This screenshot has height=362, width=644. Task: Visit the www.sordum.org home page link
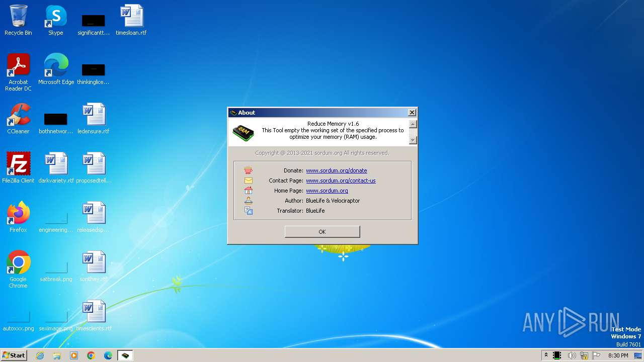[327, 191]
